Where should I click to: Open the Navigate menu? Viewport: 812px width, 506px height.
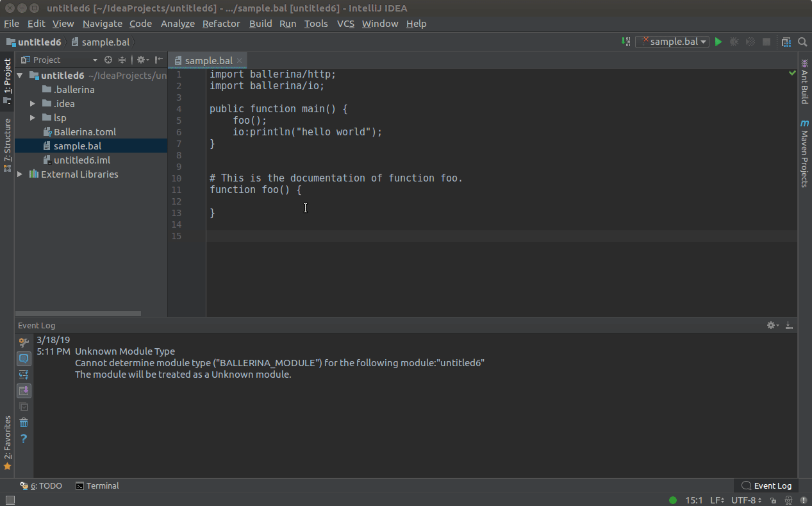103,24
